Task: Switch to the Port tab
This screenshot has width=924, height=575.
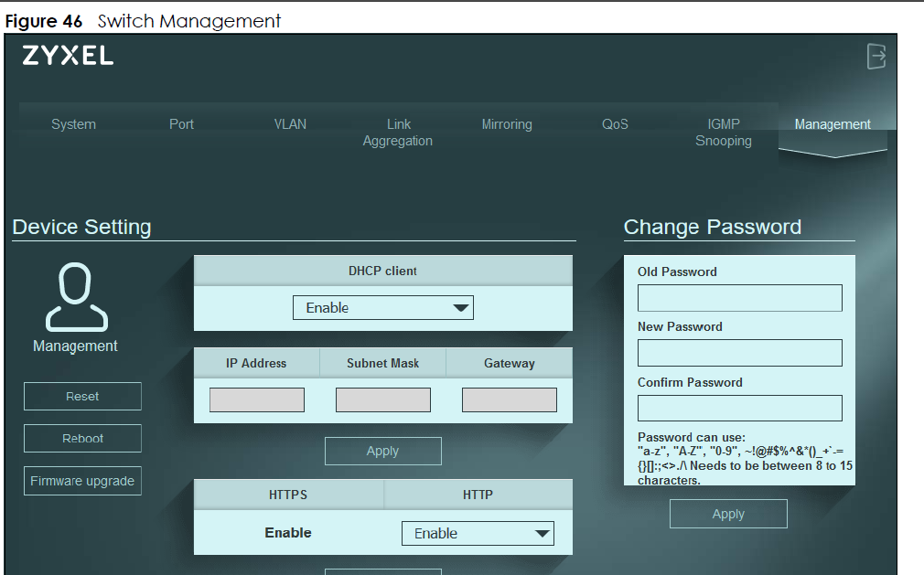Action: click(x=181, y=124)
